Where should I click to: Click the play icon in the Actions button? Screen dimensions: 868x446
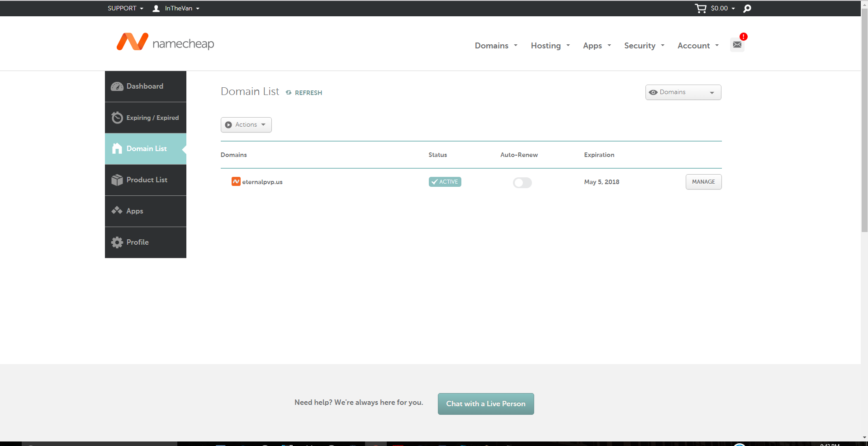[228, 125]
